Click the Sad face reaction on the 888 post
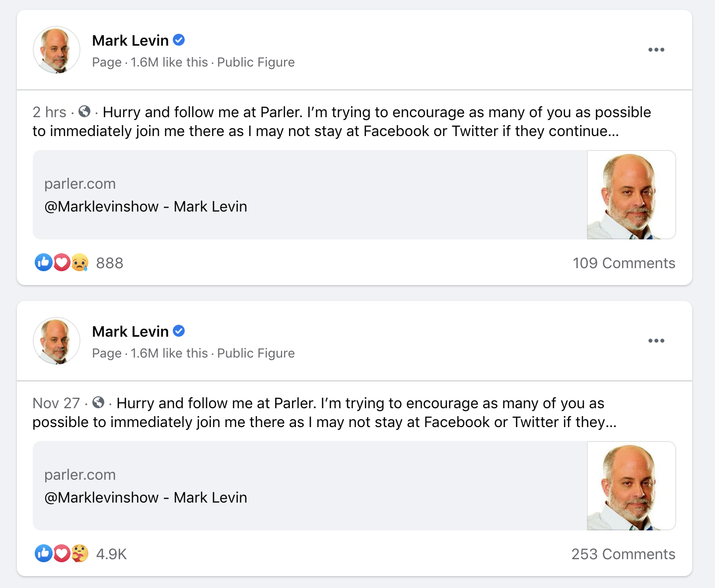 80,262
